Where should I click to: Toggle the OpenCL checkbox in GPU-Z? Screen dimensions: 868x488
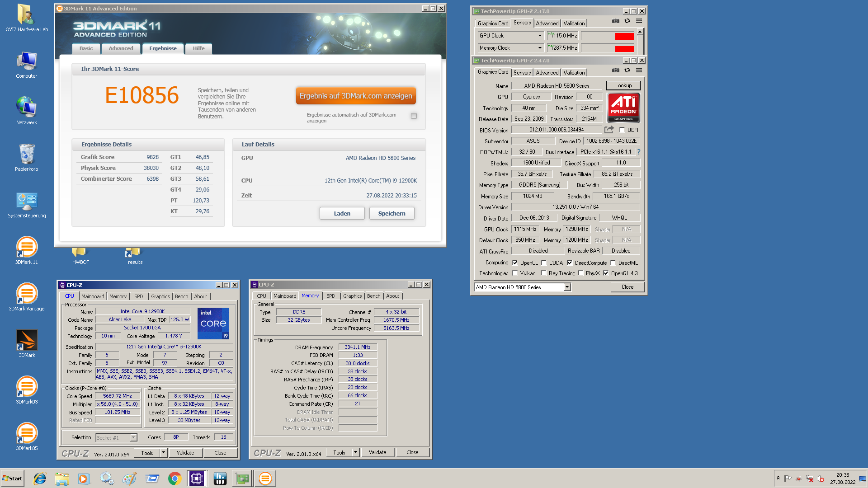[515, 263]
